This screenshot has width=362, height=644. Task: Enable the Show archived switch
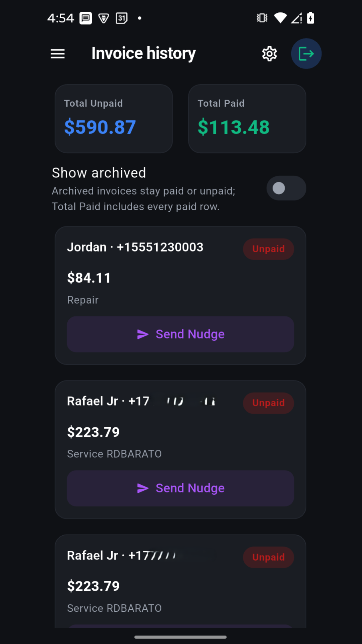pyautogui.click(x=286, y=188)
